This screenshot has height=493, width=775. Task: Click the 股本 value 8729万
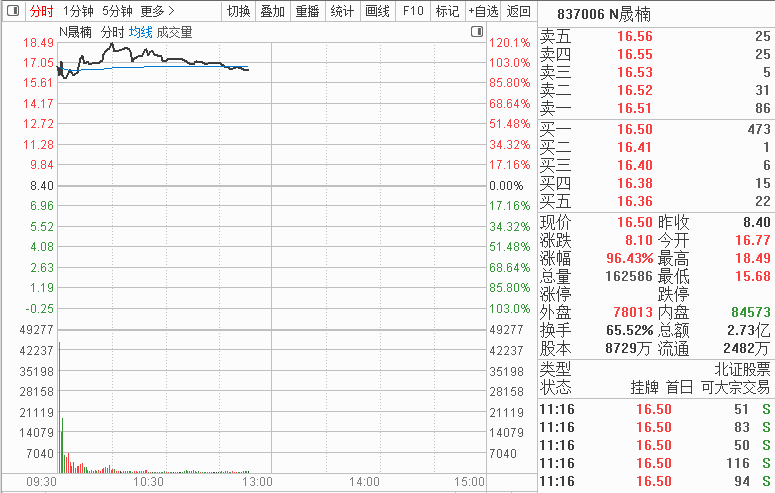tap(628, 348)
